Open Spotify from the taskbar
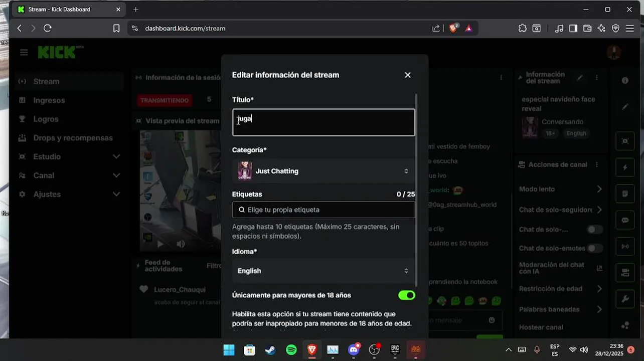 [291, 349]
